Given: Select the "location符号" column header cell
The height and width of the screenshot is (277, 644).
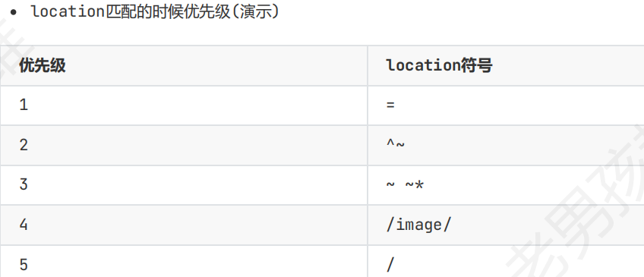Looking at the screenshot, I should pyautogui.click(x=506, y=66).
